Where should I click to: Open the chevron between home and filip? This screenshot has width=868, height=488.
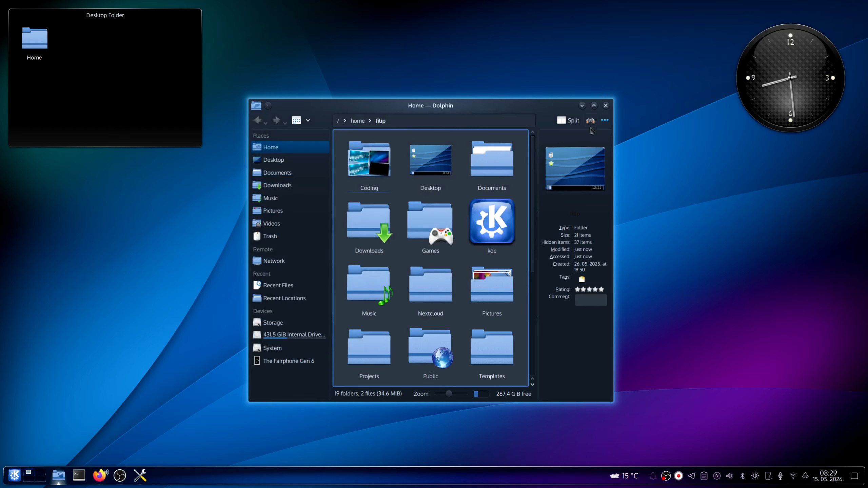370,121
